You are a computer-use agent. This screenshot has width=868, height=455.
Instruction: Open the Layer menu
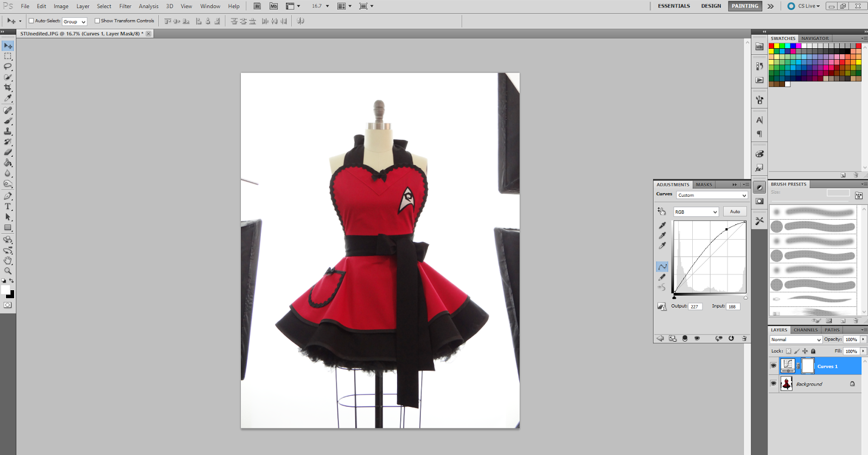coord(82,6)
